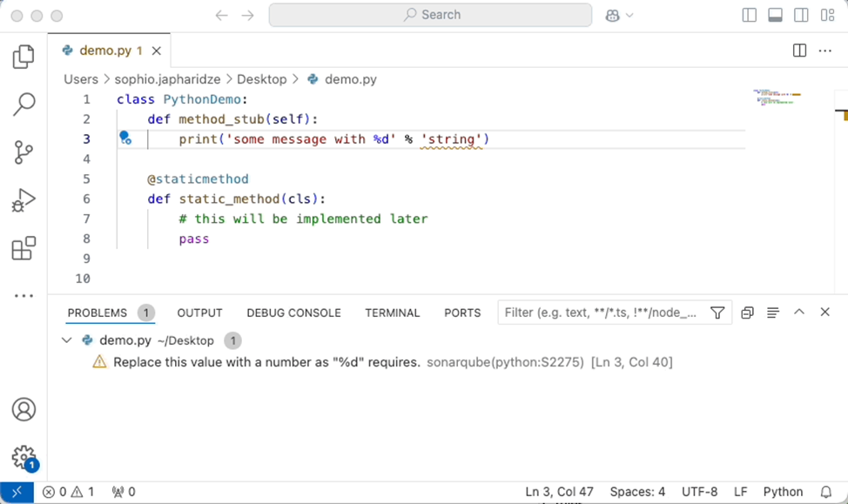The height and width of the screenshot is (504, 848).
Task: Open the Manage gear settings
Action: (24, 457)
